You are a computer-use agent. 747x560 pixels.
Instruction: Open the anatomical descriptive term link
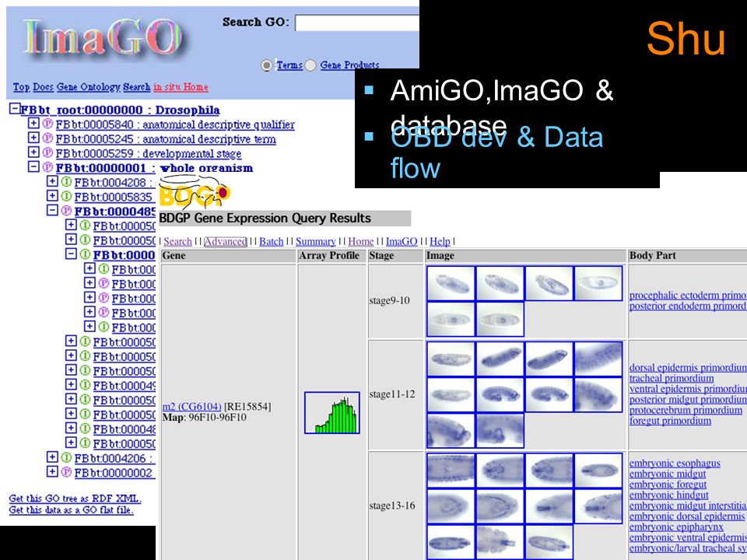[165, 139]
